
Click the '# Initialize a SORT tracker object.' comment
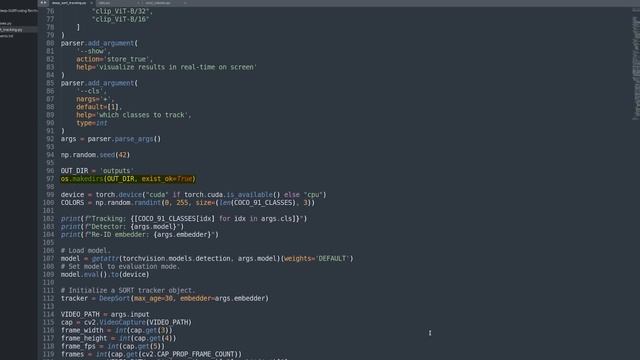pyautogui.click(x=128, y=291)
